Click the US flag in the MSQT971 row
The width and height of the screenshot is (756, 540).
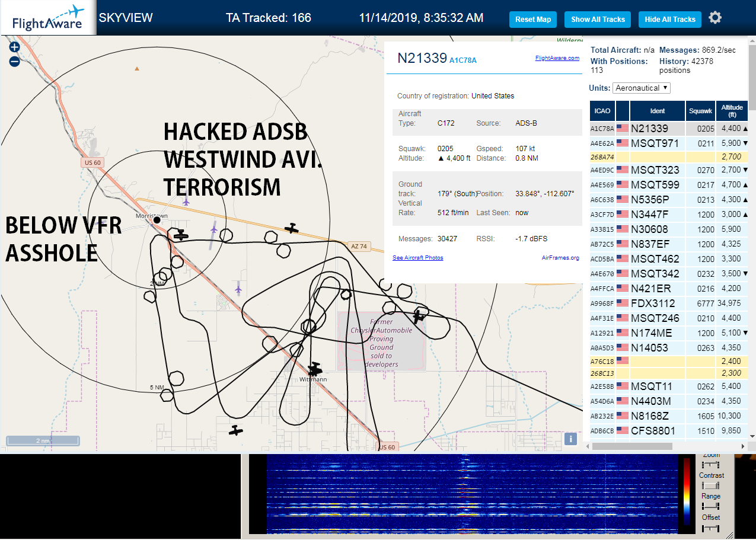(623, 143)
